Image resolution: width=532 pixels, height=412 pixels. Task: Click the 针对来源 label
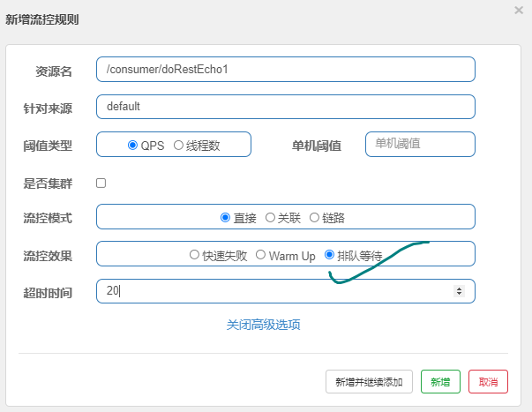pyautogui.click(x=48, y=109)
